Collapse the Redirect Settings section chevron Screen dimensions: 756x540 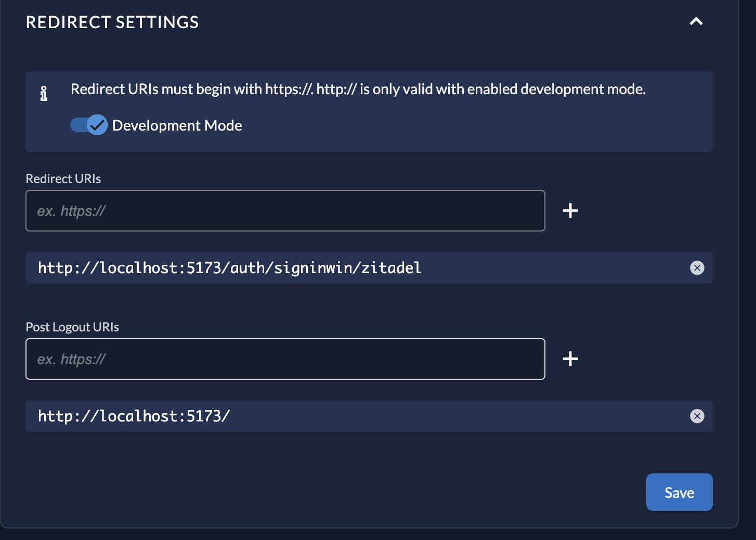pyautogui.click(x=696, y=21)
